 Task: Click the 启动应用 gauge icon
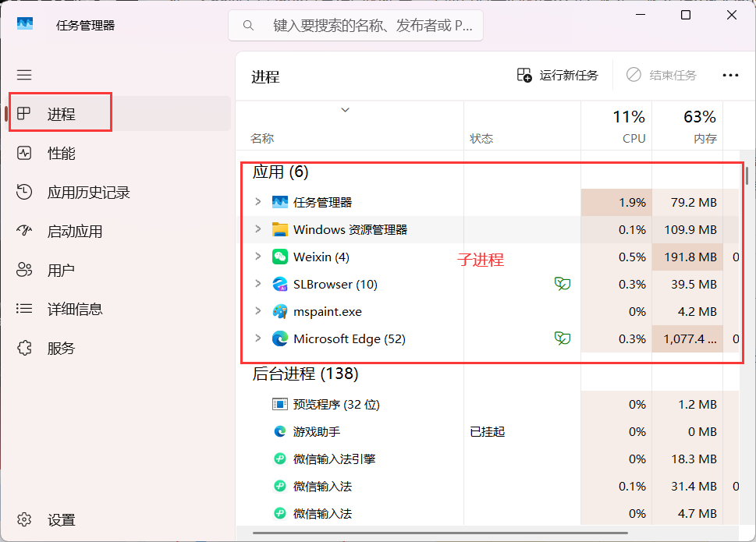tap(24, 231)
